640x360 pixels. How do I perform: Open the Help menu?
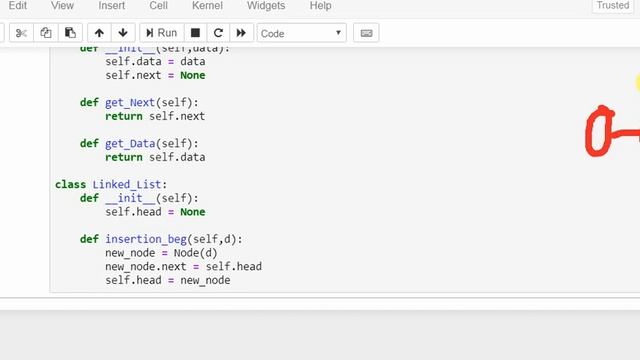[x=320, y=6]
